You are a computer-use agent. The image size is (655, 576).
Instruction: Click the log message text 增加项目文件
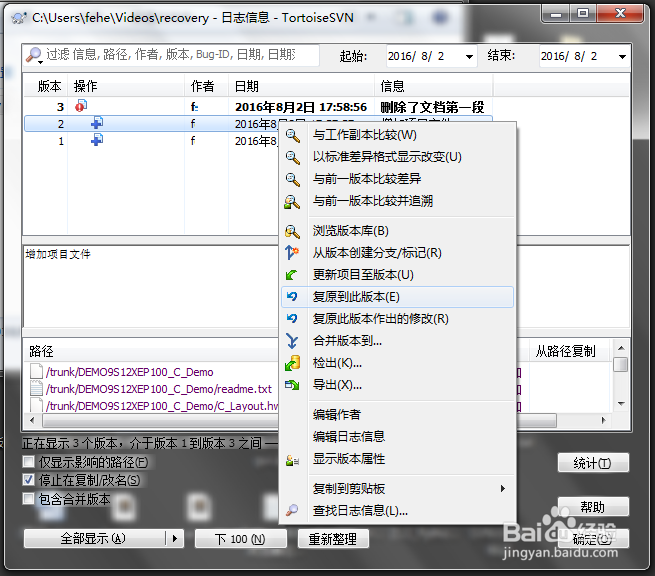(x=58, y=254)
